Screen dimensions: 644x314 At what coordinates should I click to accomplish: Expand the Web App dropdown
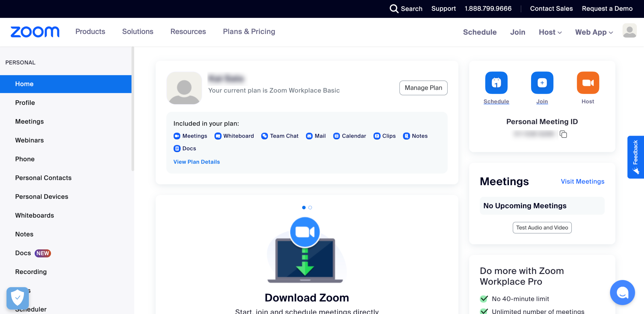(594, 32)
